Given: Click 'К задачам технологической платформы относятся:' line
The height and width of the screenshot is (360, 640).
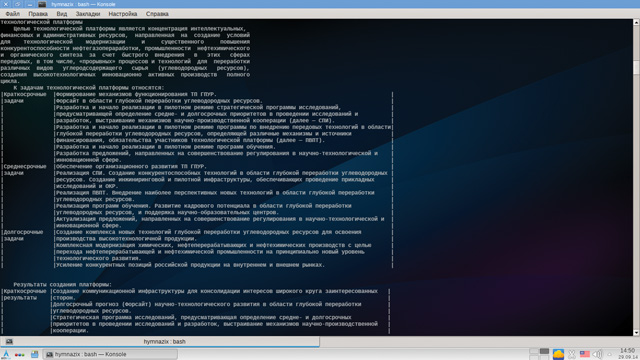Looking at the screenshot, I should tap(89, 88).
